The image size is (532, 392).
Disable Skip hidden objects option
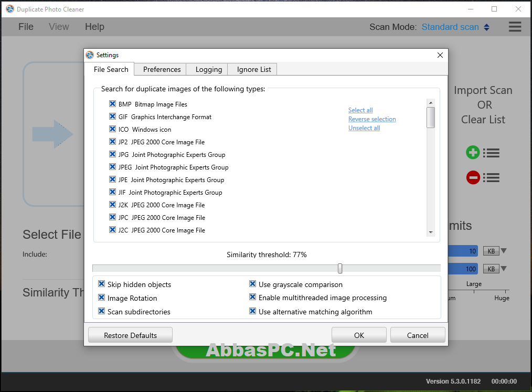click(x=101, y=284)
